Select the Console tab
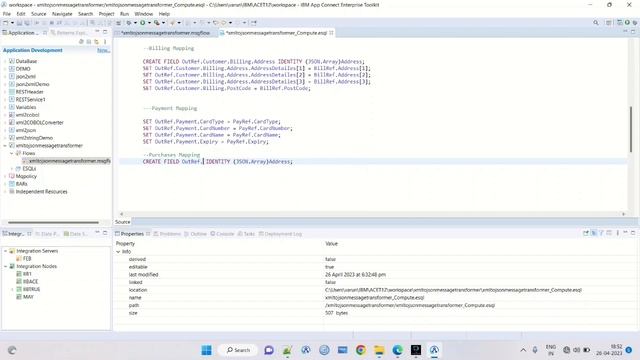640x360 pixels. [x=222, y=234]
